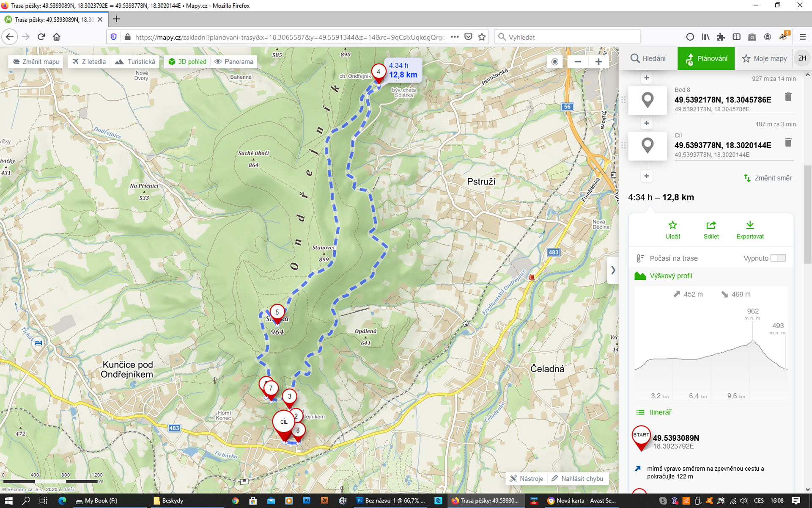Open the user account ZH avatar
812x508 pixels.
coord(802,58)
